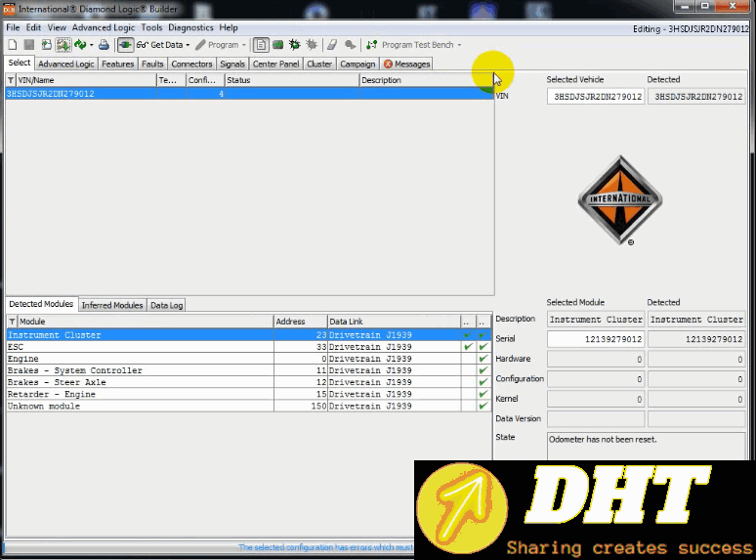Click the green refresh arrows icon

(80, 45)
